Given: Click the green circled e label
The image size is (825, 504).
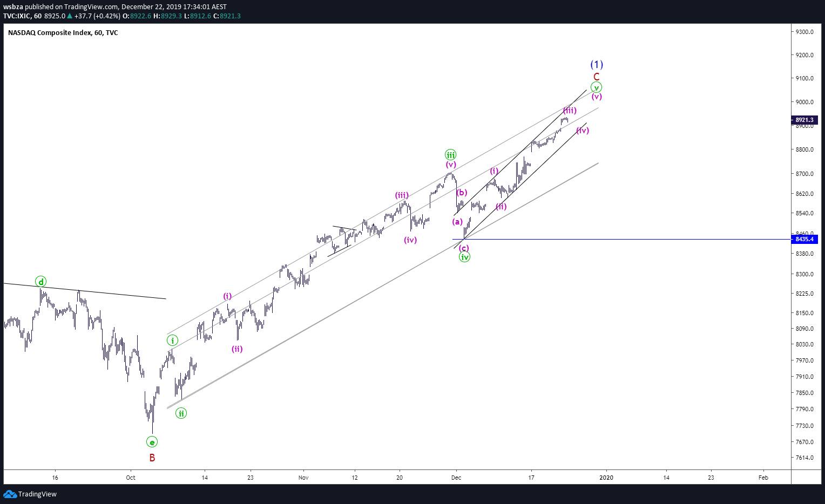Looking at the screenshot, I should click(152, 442).
